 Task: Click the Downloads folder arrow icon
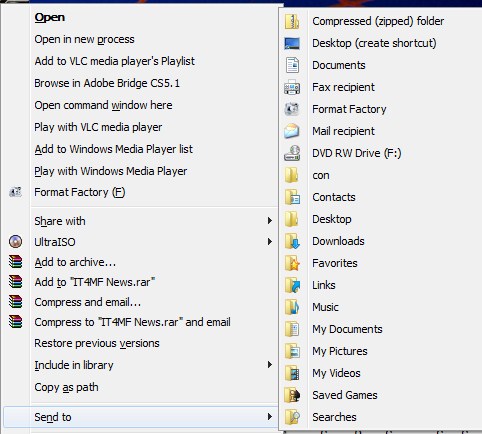(x=292, y=241)
